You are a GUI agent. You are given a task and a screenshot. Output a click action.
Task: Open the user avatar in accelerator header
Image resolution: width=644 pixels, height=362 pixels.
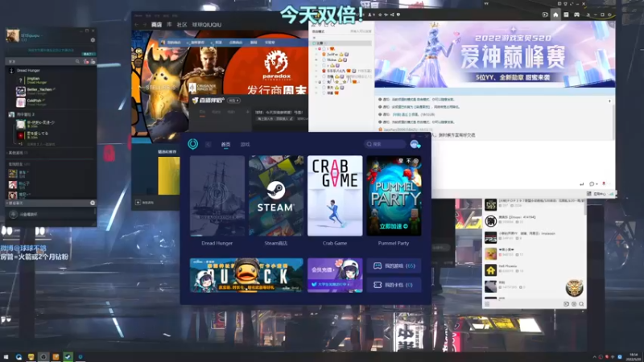point(415,144)
